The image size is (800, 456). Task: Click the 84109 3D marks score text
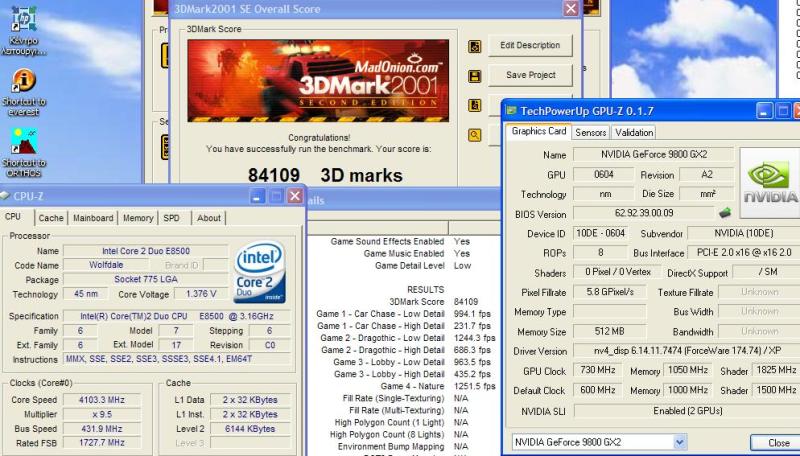click(x=325, y=175)
